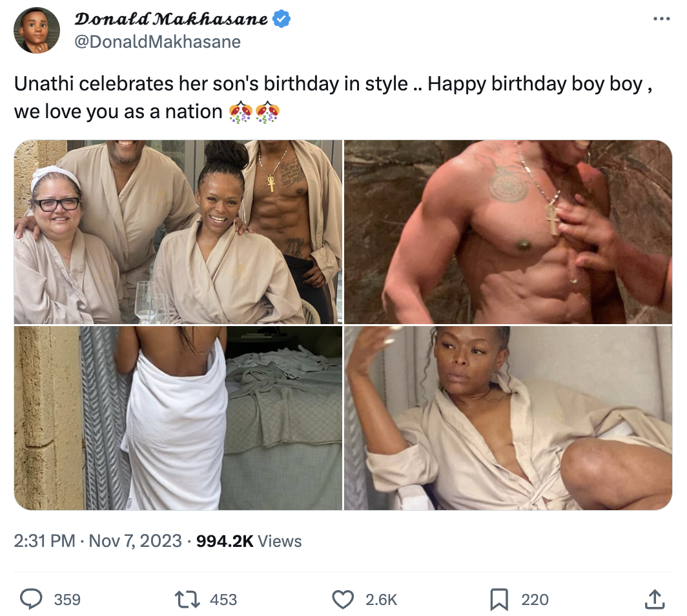This screenshot has width=687, height=616.
Task: Click the 2.6K likes count
Action: pos(381,599)
